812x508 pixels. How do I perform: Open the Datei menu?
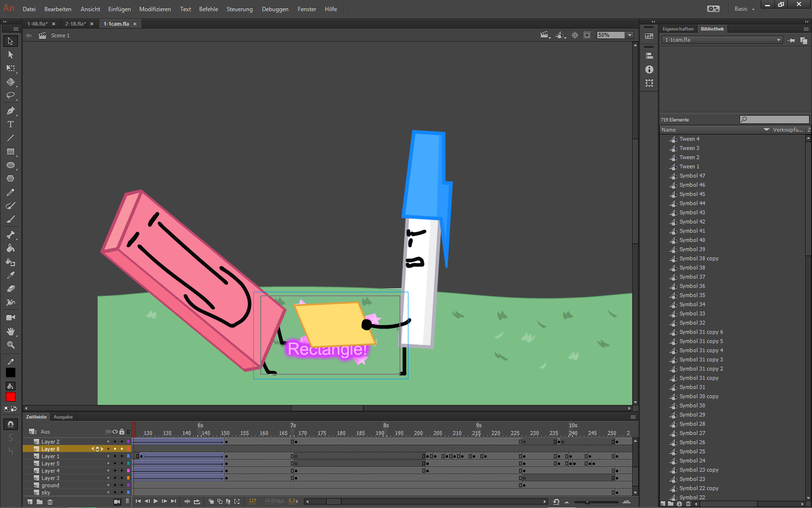[x=29, y=9]
